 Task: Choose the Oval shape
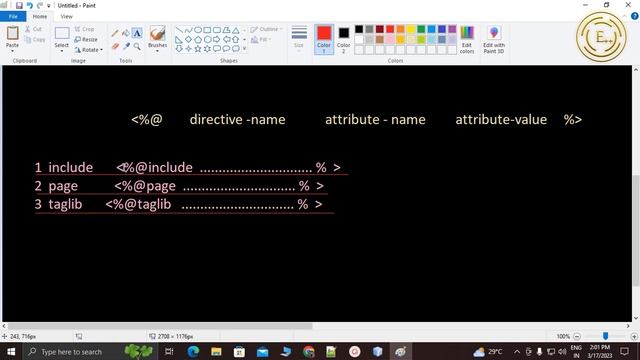(198, 30)
